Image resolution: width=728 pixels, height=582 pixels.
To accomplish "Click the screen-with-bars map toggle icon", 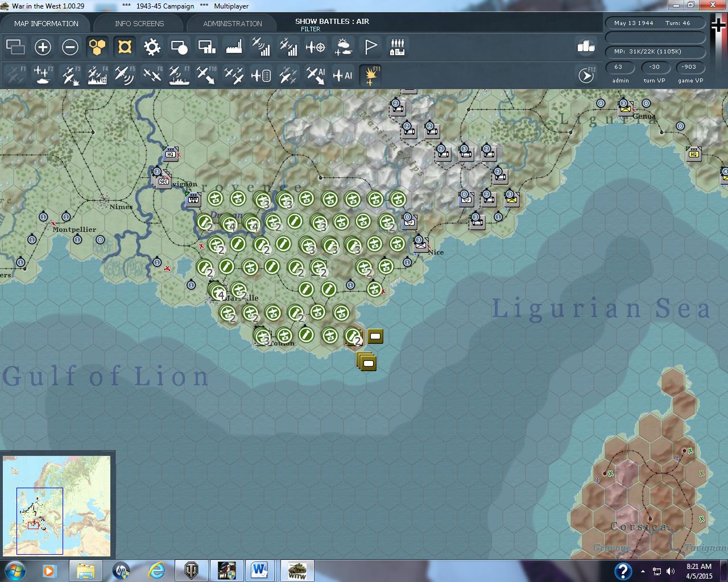I will pos(206,47).
